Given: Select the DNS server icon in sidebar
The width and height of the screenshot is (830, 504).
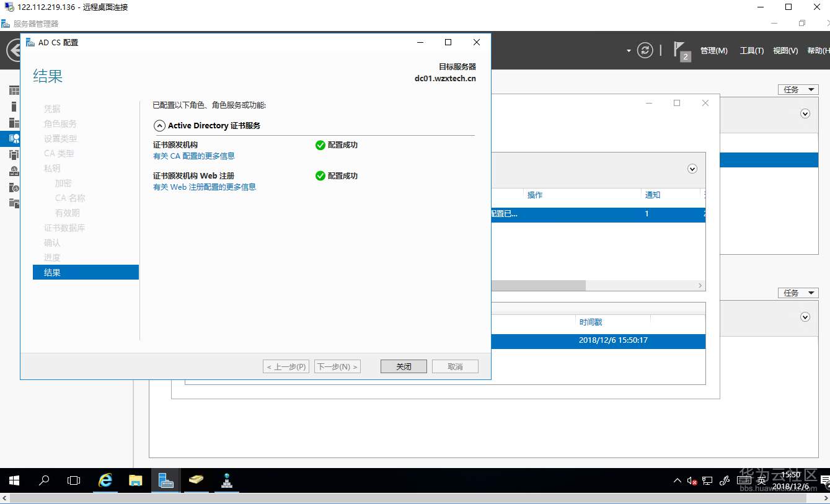Looking at the screenshot, I should click(x=14, y=171).
